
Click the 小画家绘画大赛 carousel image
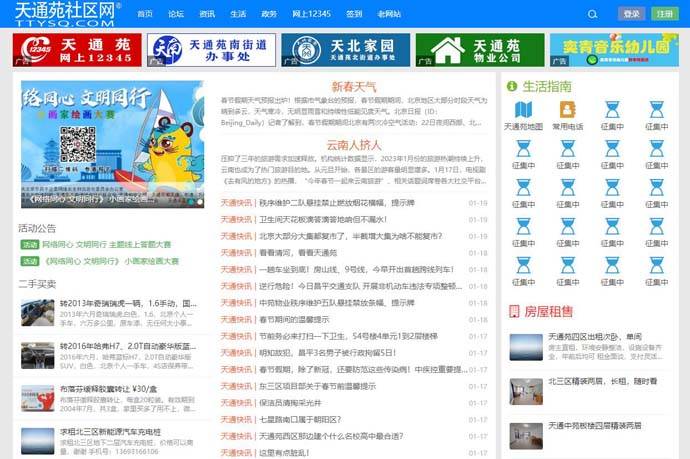pyautogui.click(x=112, y=144)
